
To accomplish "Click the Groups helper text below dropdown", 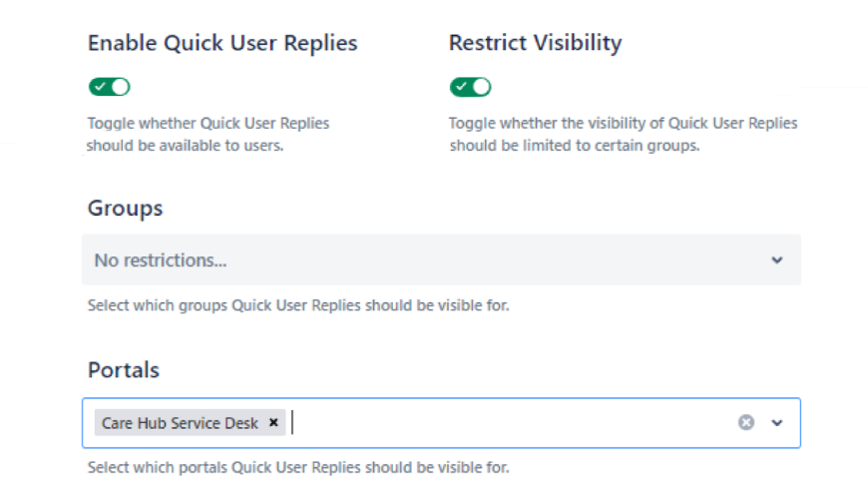I will 298,305.
